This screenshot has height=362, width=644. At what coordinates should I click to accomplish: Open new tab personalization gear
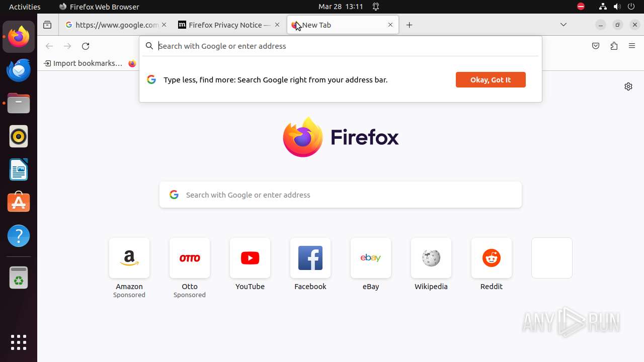(628, 86)
